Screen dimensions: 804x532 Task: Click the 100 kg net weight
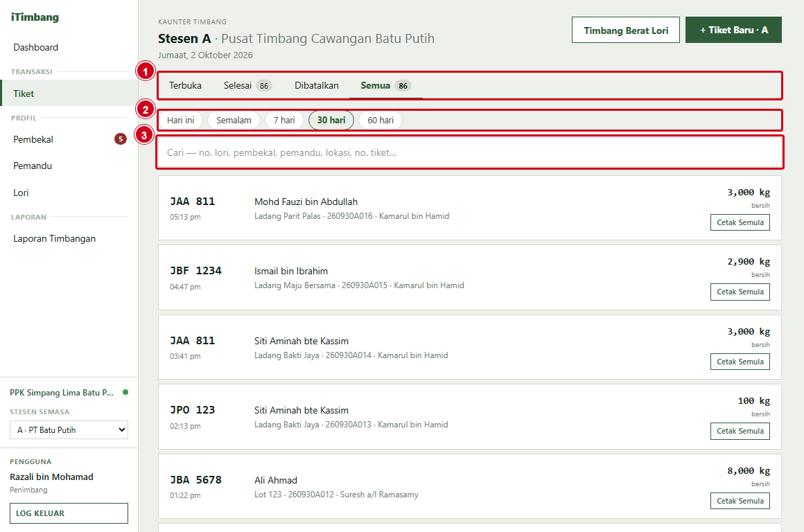click(x=754, y=401)
